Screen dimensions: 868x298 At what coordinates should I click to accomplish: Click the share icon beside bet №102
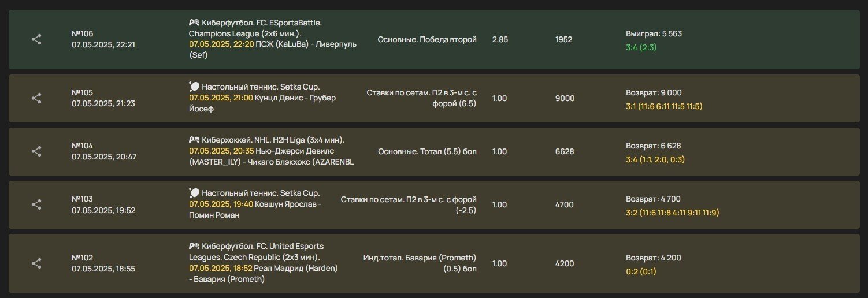(x=36, y=263)
